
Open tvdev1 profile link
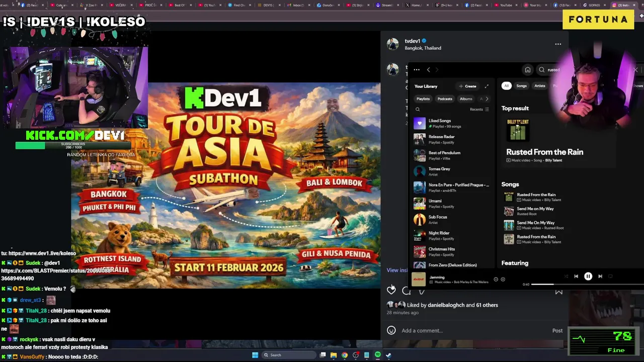pos(412,41)
